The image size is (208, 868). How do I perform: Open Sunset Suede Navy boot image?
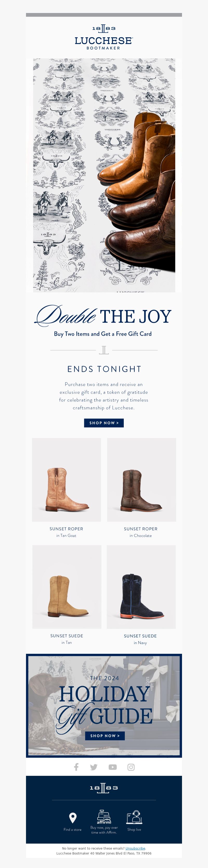tap(141, 587)
